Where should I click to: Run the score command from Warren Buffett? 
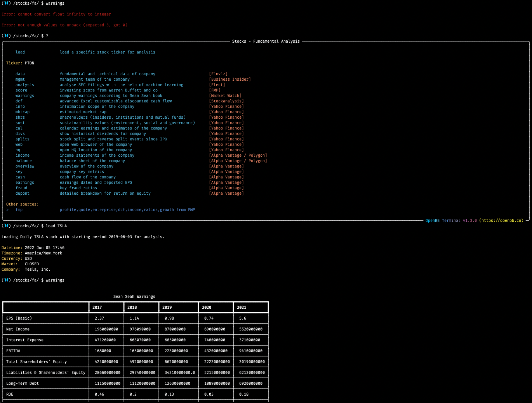(x=21, y=90)
